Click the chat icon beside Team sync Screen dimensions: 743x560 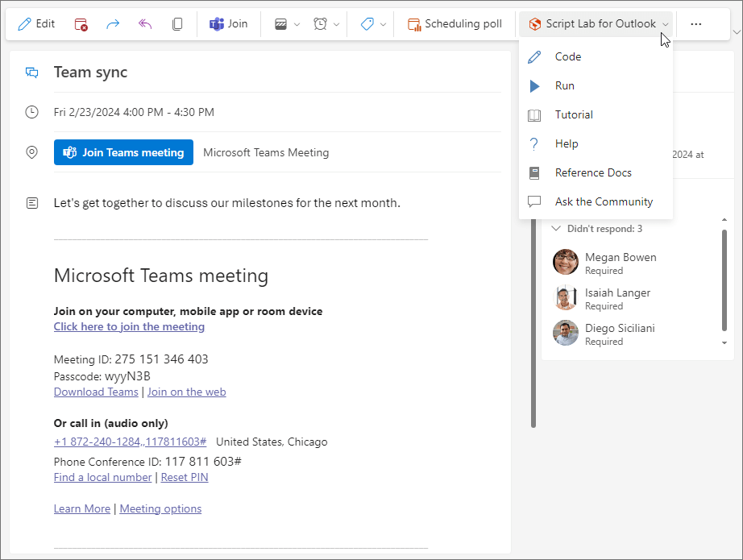[31, 73]
